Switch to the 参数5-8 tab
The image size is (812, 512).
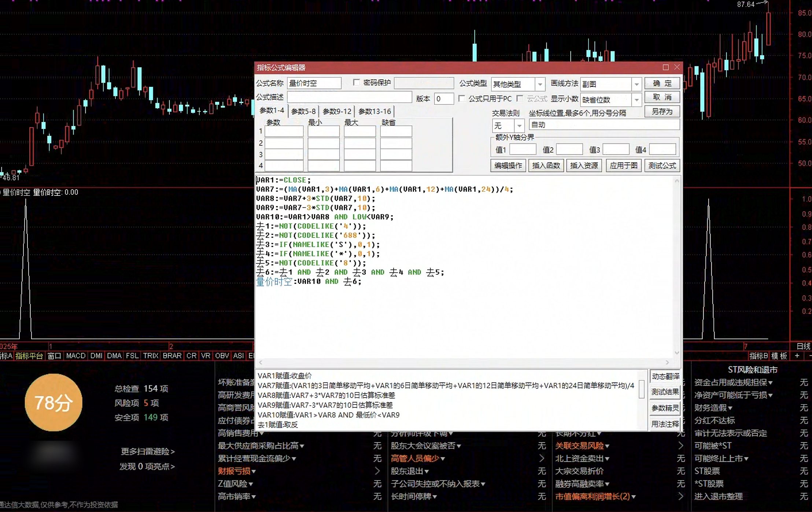303,111
